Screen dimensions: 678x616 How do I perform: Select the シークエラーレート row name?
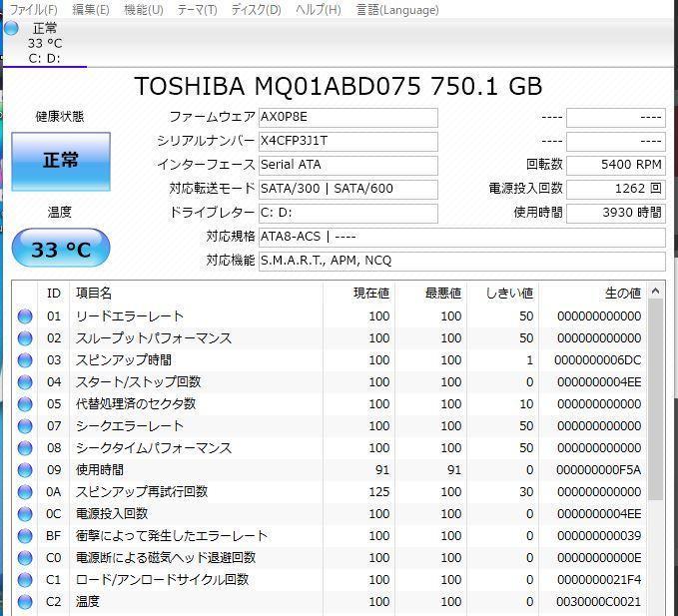click(x=130, y=426)
